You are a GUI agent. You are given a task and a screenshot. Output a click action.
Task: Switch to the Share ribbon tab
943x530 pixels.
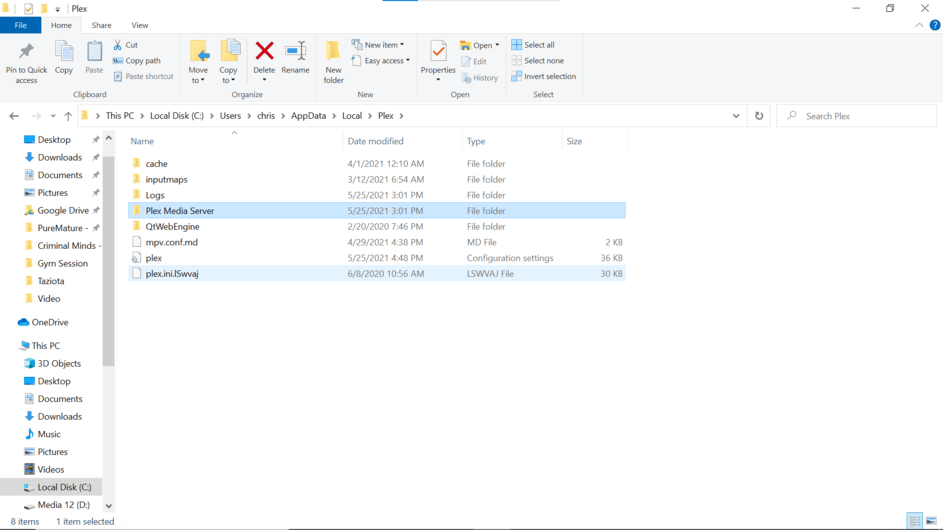pyautogui.click(x=101, y=25)
